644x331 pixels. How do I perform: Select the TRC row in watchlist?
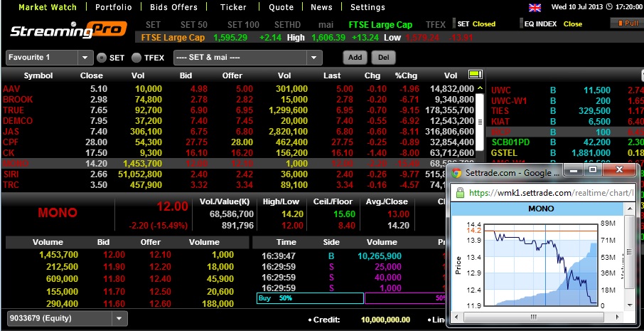point(224,184)
